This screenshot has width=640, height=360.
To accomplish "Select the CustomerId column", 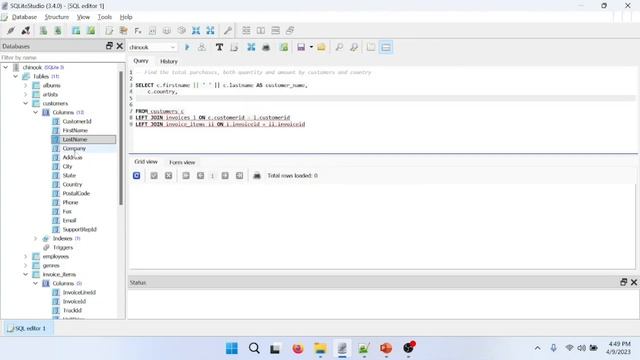I will click(77, 121).
